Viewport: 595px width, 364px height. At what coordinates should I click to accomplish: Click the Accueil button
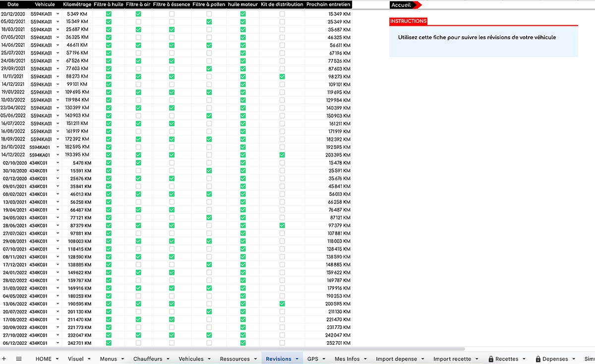click(402, 5)
